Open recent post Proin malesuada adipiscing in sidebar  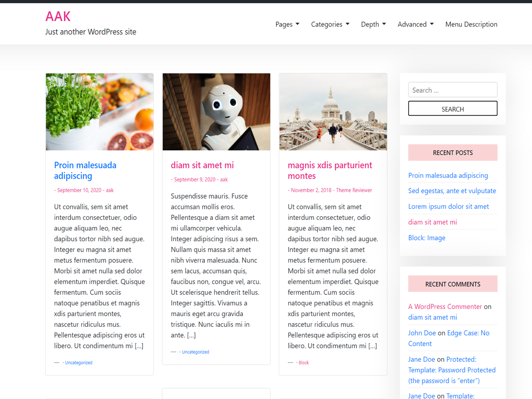tap(448, 176)
